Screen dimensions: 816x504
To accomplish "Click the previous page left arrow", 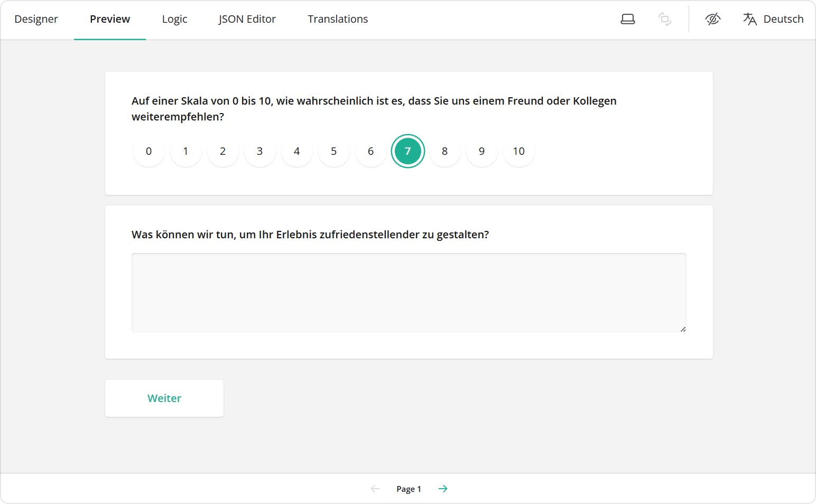I will tap(375, 489).
